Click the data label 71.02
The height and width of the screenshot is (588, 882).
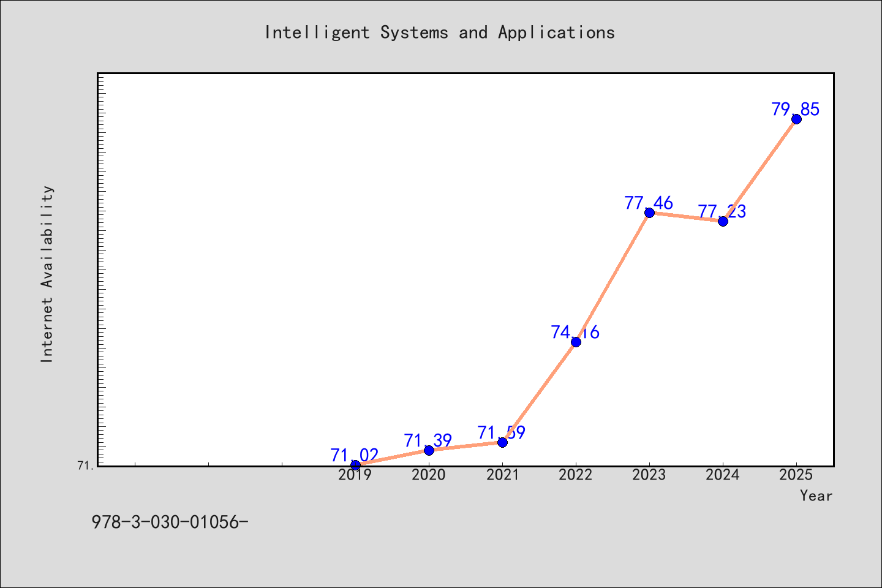[355, 455]
